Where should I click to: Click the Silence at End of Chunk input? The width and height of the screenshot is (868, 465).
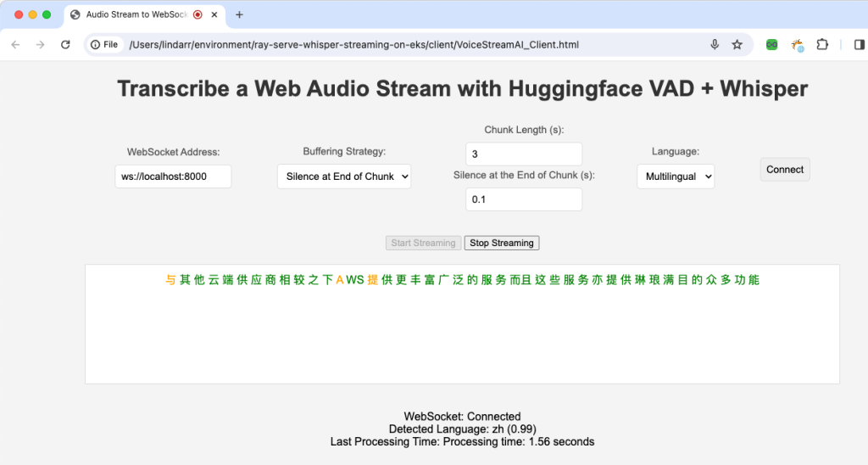(x=524, y=199)
